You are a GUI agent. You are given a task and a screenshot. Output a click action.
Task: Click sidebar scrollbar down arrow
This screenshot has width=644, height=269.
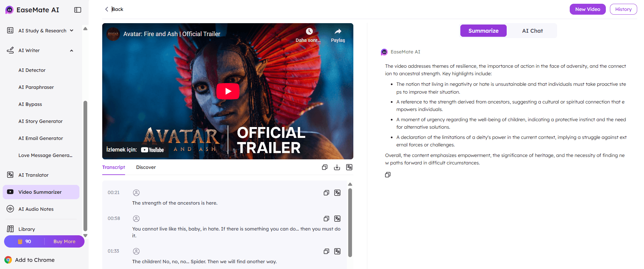coord(85,235)
